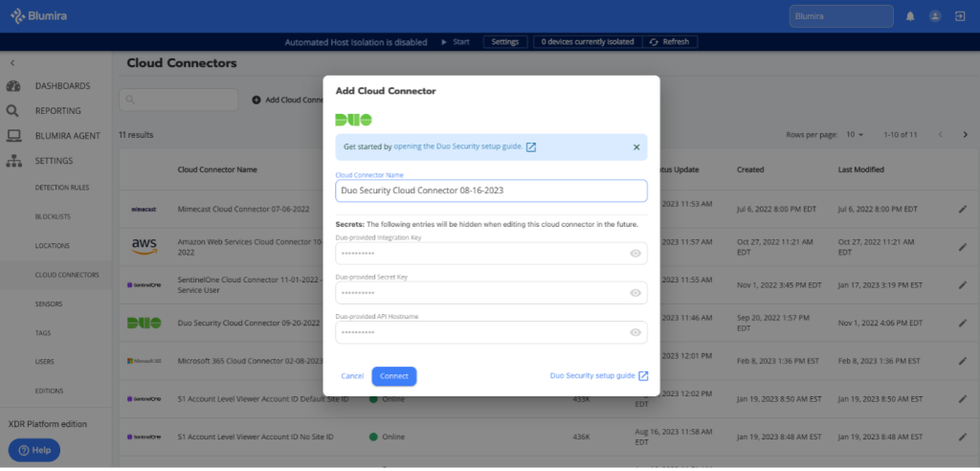The image size is (980, 471).
Task: Click the Blumira logo
Action: (x=45, y=16)
